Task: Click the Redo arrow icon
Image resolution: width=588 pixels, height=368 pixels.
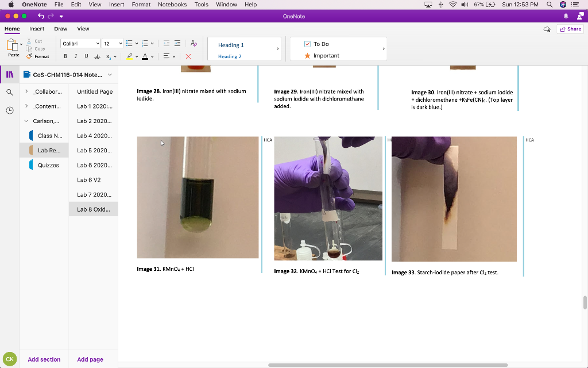Action: pos(51,16)
